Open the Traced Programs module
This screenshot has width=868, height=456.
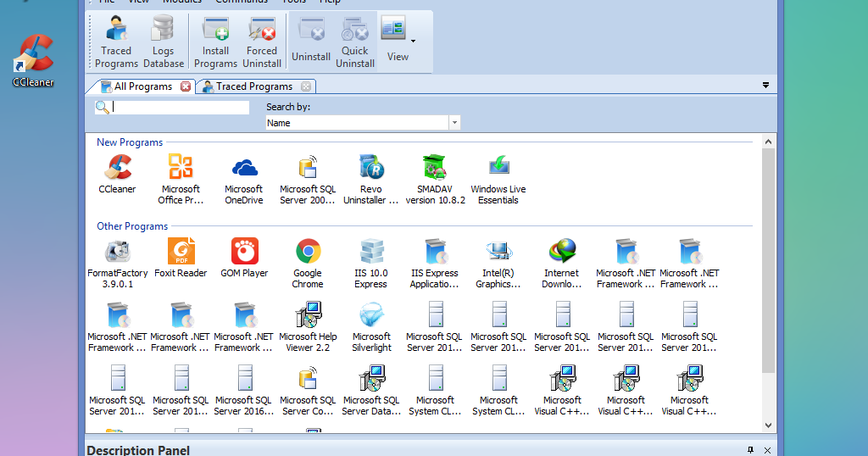coord(116,42)
